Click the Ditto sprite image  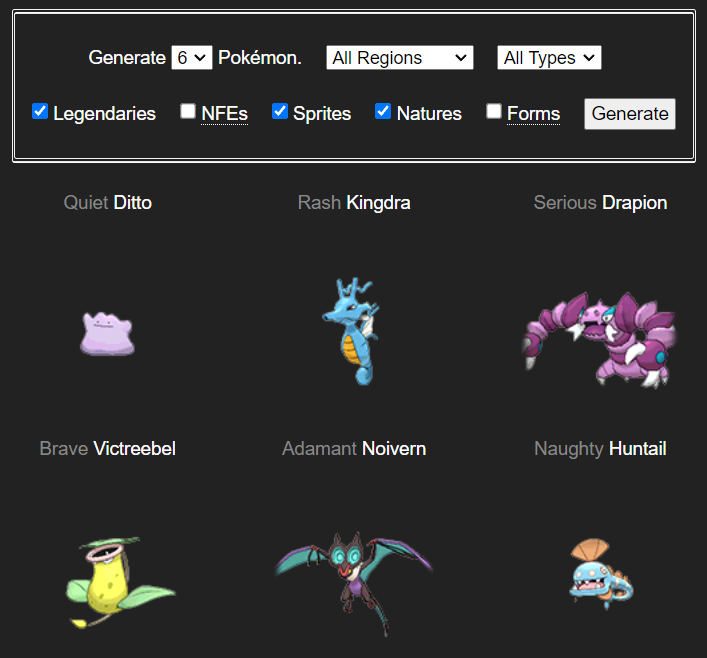(x=107, y=334)
